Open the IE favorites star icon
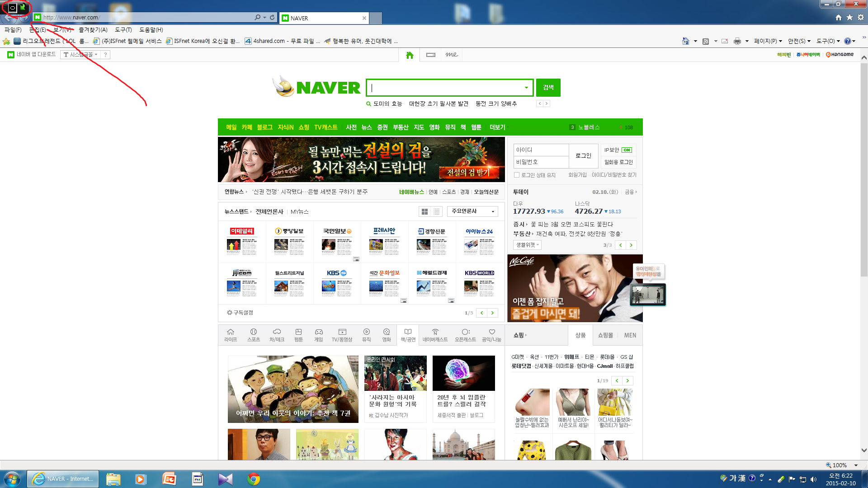This screenshot has width=868, height=488. (x=849, y=17)
